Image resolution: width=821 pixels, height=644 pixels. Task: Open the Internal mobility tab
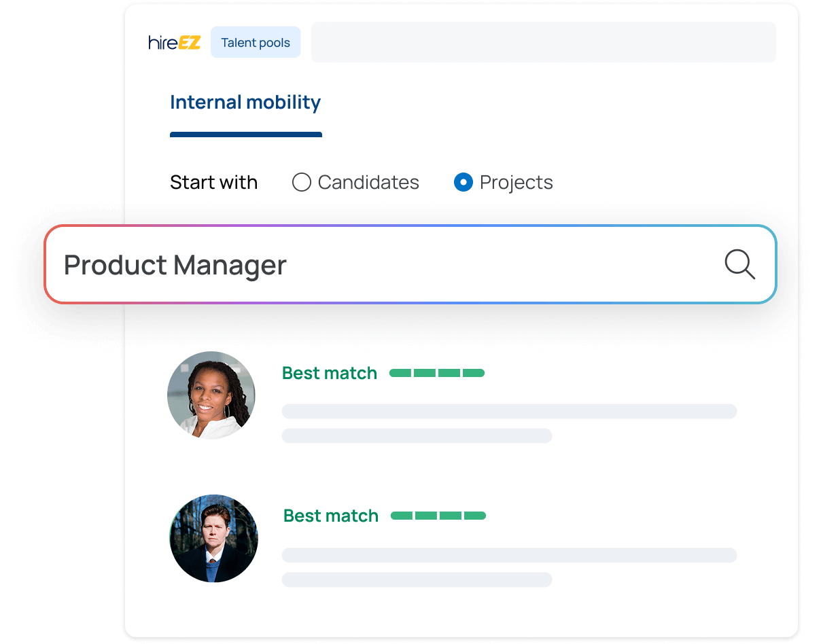(245, 103)
